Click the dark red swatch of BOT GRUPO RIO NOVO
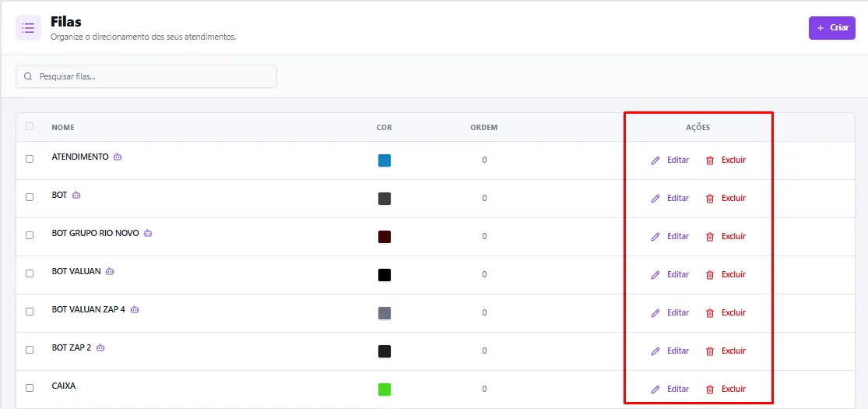The height and width of the screenshot is (409, 868). point(385,237)
